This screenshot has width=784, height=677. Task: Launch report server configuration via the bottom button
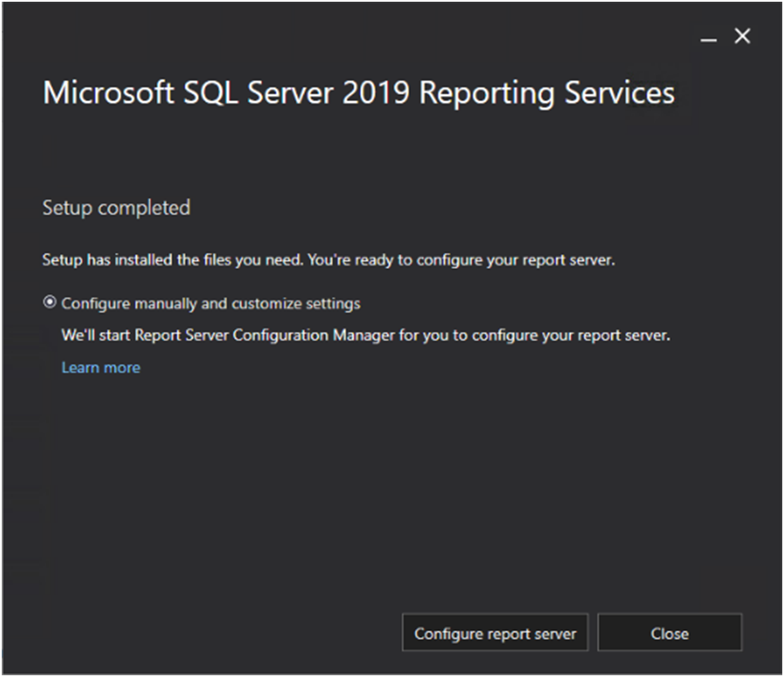coord(494,634)
